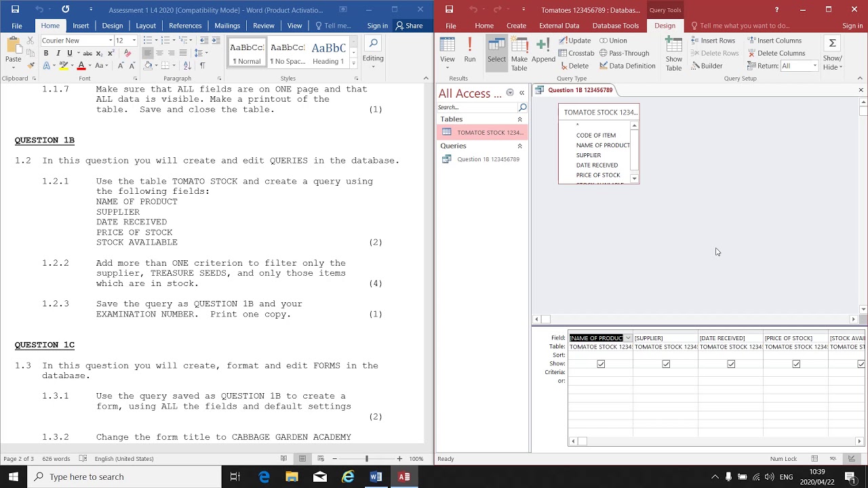Image resolution: width=868 pixels, height=488 pixels.
Task: Click the Word zoom slider handle
Action: (x=367, y=459)
